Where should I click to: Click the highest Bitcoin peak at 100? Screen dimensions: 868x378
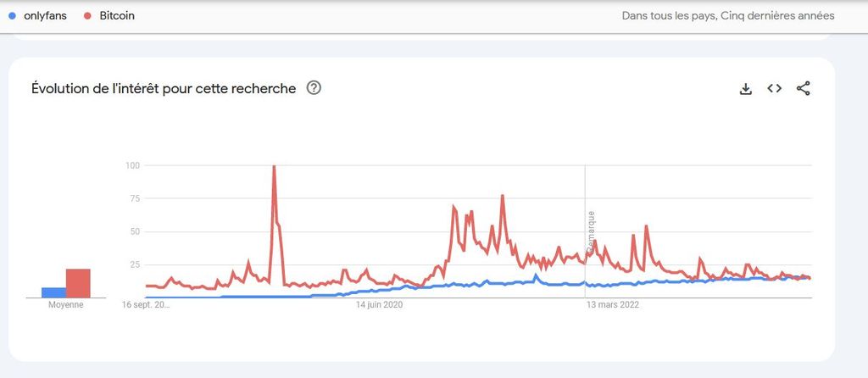(274, 166)
